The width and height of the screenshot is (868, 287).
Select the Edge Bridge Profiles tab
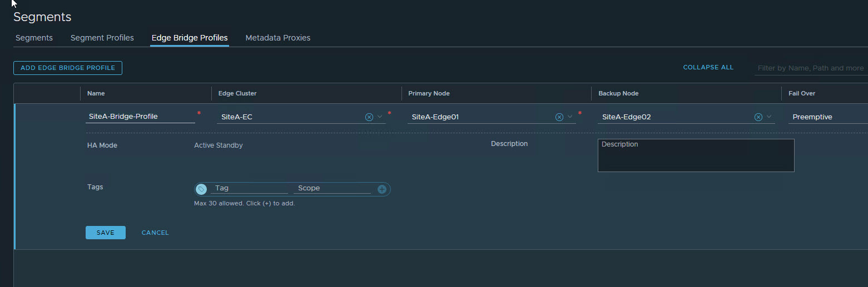[190, 38]
